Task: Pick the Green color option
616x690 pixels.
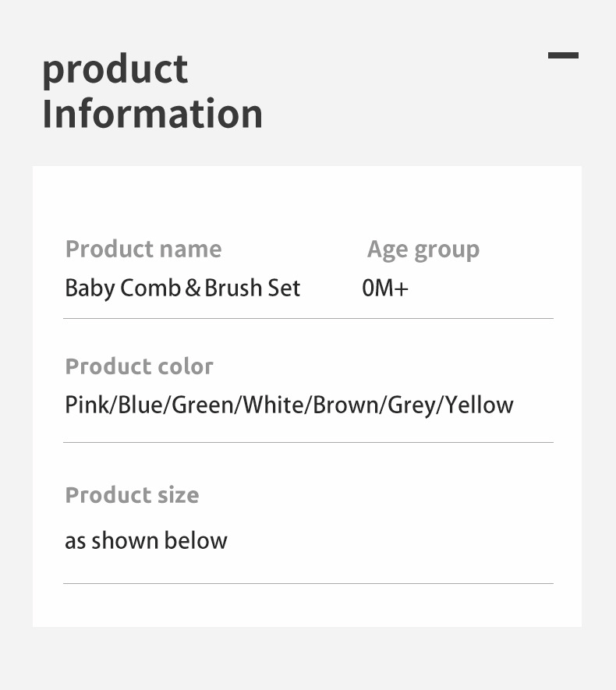Action: pos(203,405)
